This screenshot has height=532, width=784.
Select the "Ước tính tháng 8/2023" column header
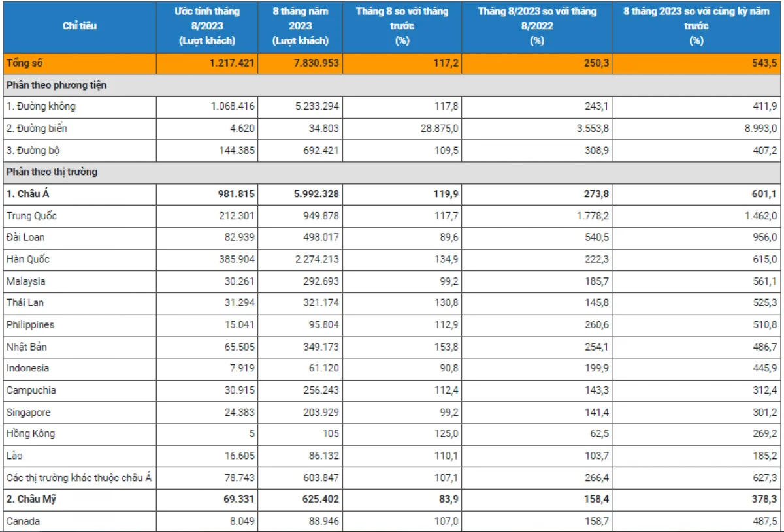[x=207, y=26]
